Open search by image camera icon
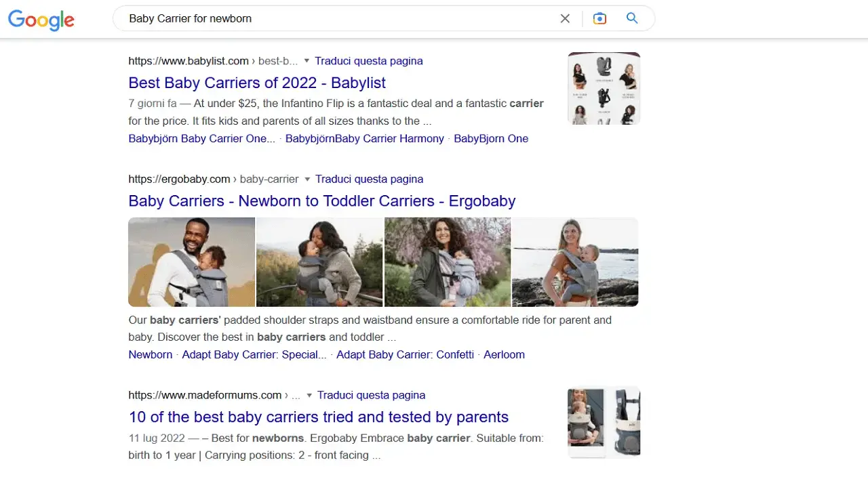The height and width of the screenshot is (481, 868). (x=599, y=19)
